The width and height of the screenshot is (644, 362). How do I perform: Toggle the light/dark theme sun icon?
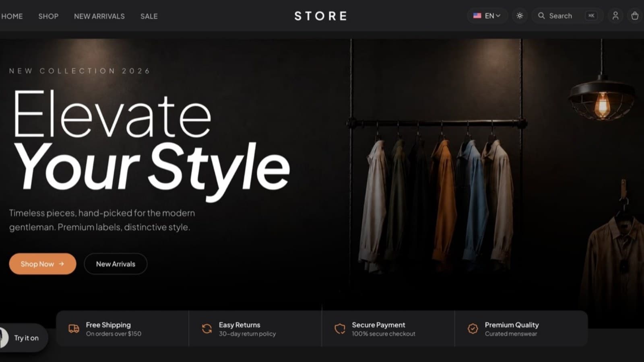(520, 16)
